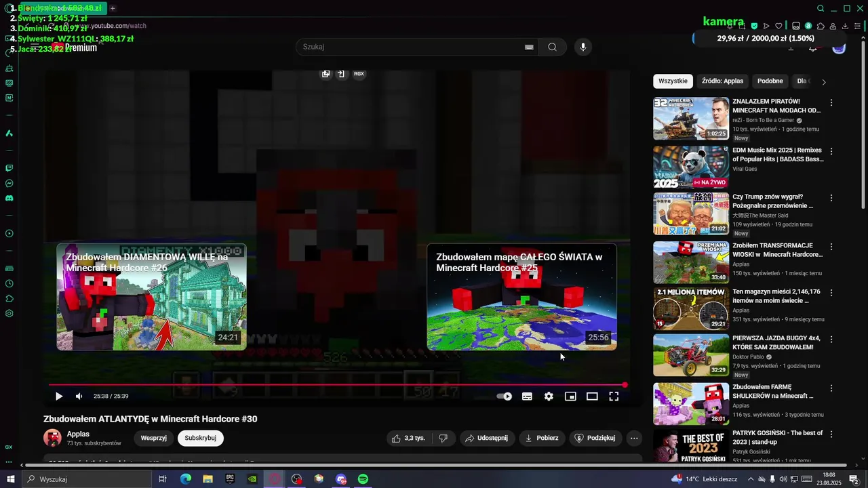Select the Wszystkie filter chip
This screenshot has height=488, width=868.
[x=673, y=81]
